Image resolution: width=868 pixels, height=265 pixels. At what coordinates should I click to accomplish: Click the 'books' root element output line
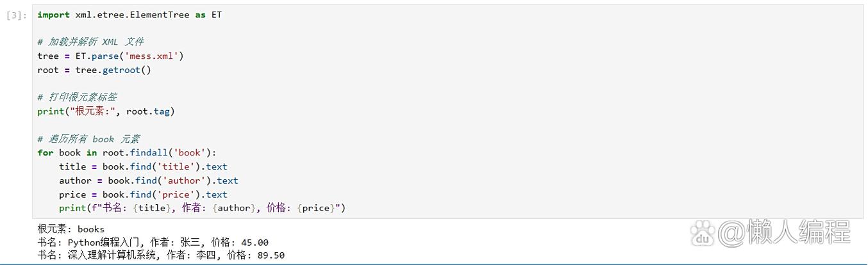(71, 229)
